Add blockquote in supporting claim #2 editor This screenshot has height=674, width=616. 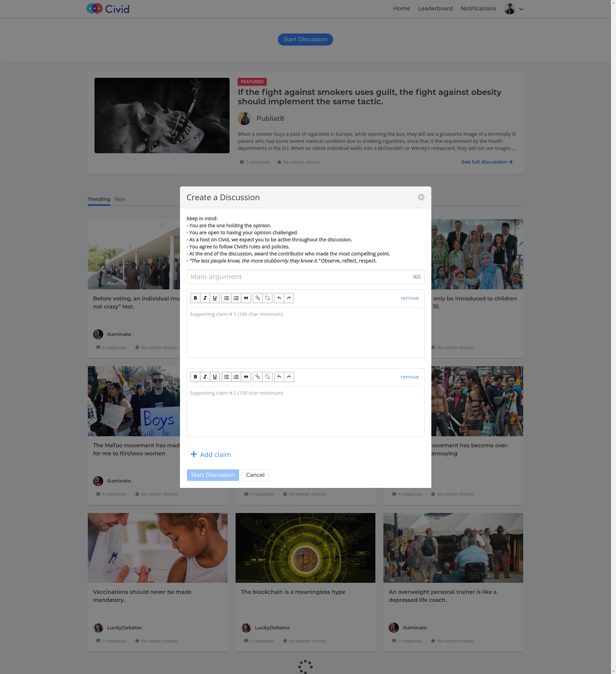pos(246,377)
